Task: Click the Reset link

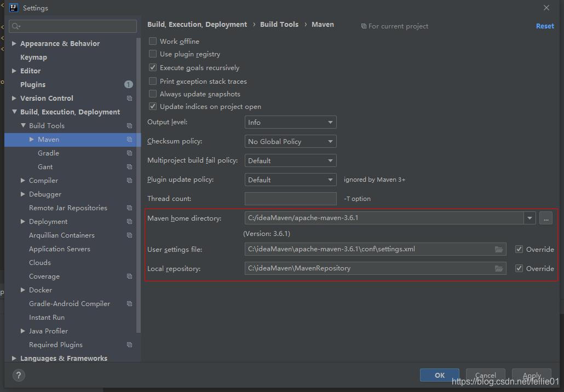Action: coord(545,26)
